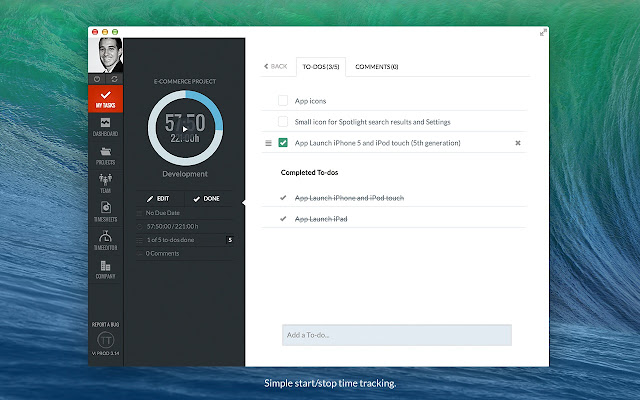This screenshot has width=640, height=400.
Task: Mark the task as Done
Action: [x=207, y=199]
